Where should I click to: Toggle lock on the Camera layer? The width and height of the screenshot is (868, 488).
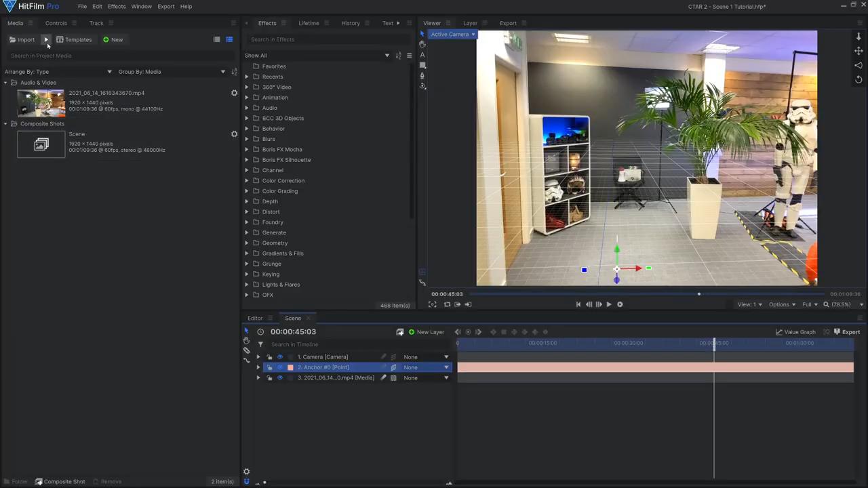pyautogui.click(x=269, y=357)
